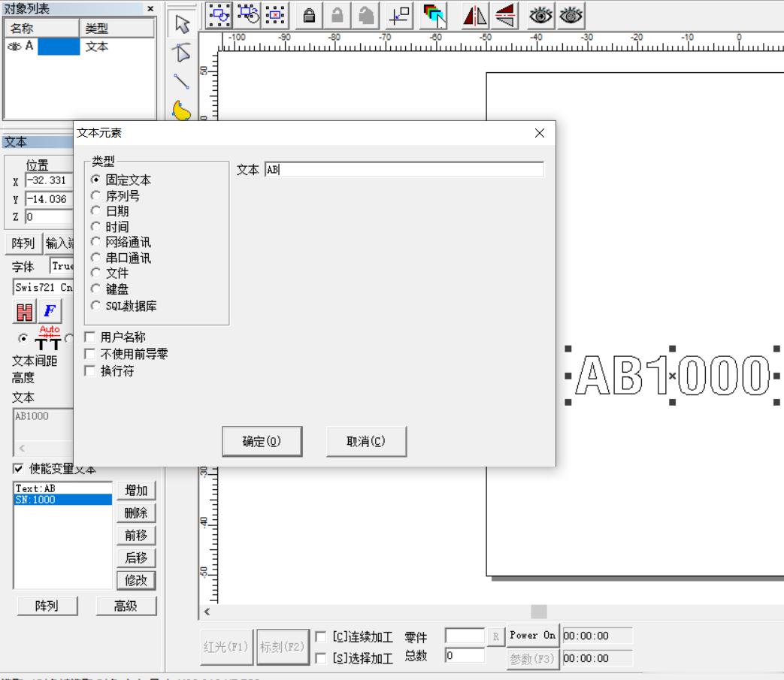
Task: Close the 文本元素 dialog
Action: click(540, 133)
